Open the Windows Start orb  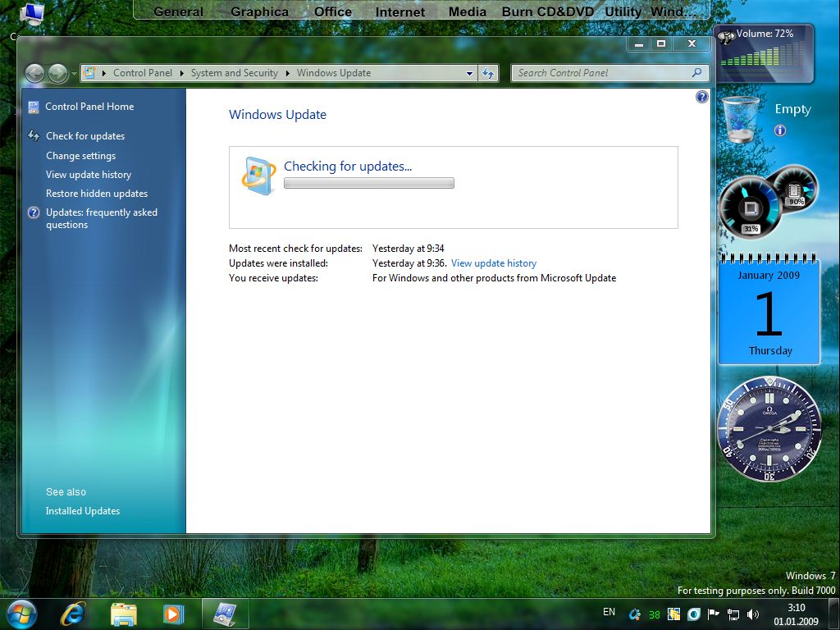pos(20,614)
